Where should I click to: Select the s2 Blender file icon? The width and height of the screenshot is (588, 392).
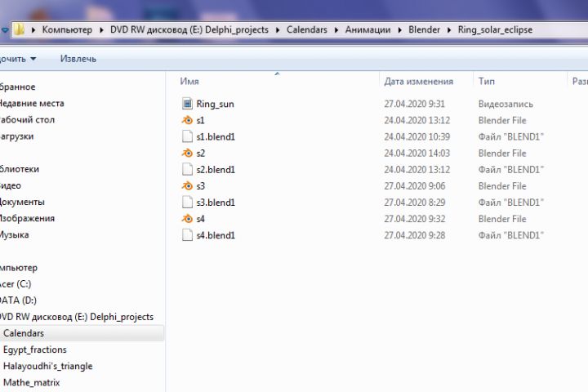pyautogui.click(x=187, y=153)
